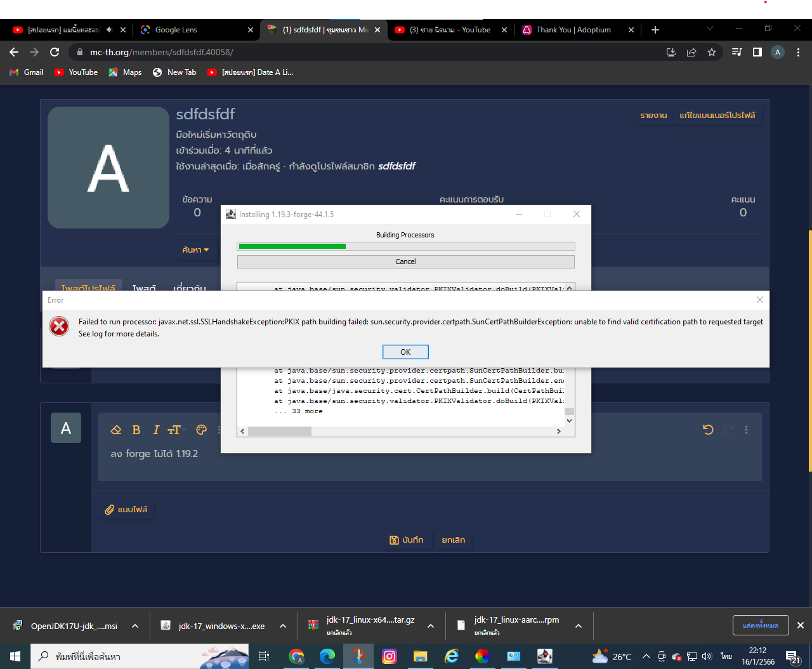812x669 pixels.
Task: Open a new browser tab
Action: point(655,30)
